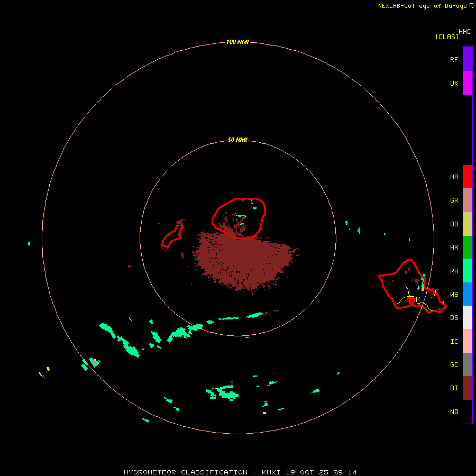Image resolution: width=476 pixels, height=476 pixels.
Task: Click the RA light green legend swatch
Action: [467, 271]
